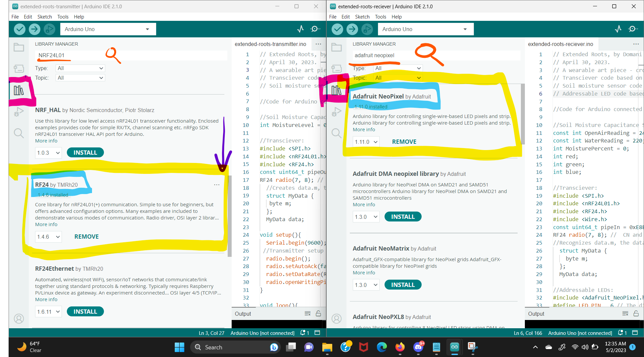Open Serial Monitor in reciever window
Viewport: 644px width, 357px height.
633,29
